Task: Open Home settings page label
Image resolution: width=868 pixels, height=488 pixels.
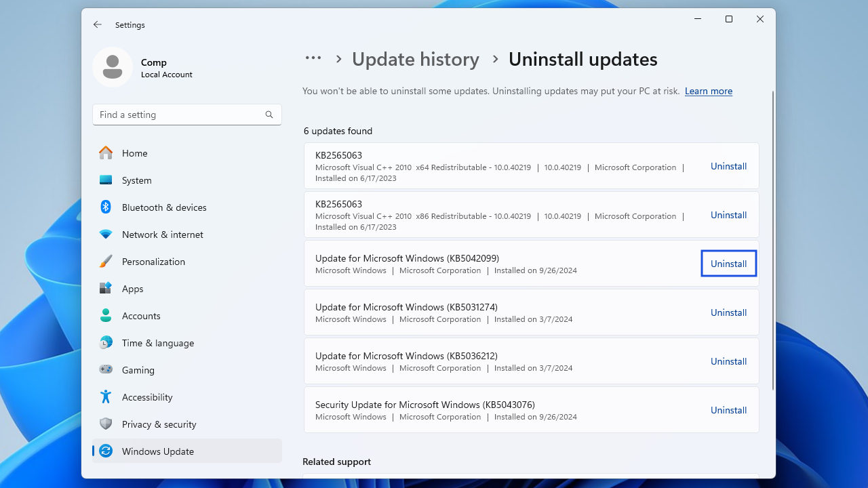Action: coord(135,153)
